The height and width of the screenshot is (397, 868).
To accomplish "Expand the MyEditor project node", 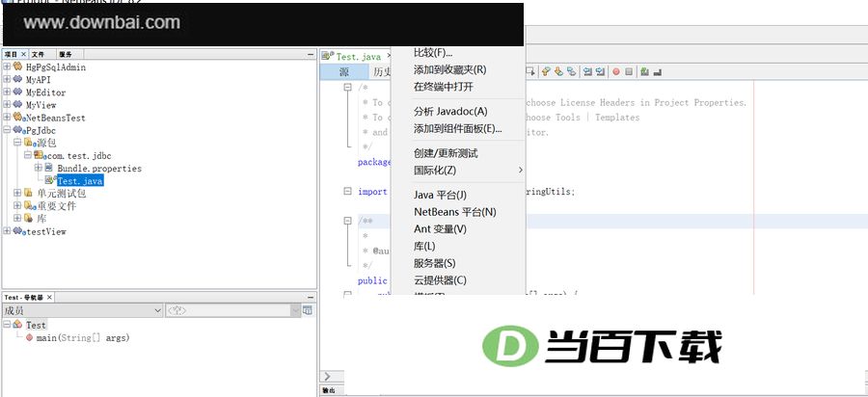I will click(7, 92).
